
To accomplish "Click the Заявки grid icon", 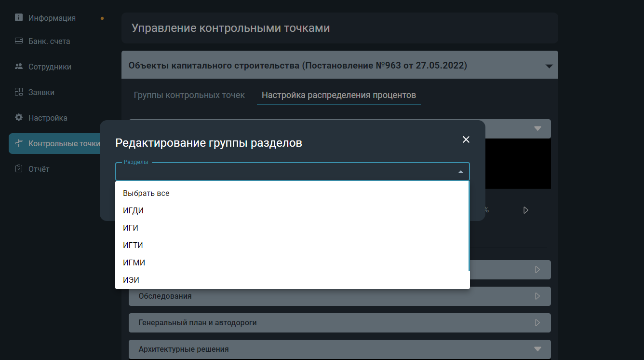I will point(19,92).
